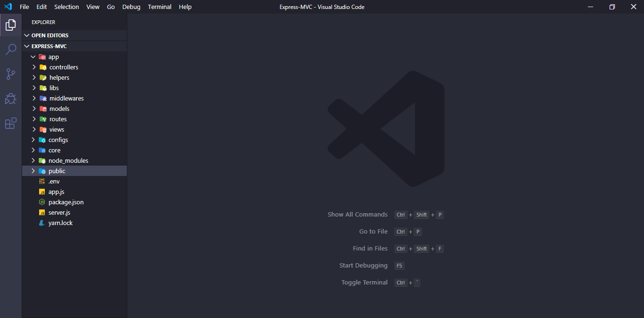Collapse the EXPRESS-MVC root section
The image size is (644, 318).
coord(74,46)
